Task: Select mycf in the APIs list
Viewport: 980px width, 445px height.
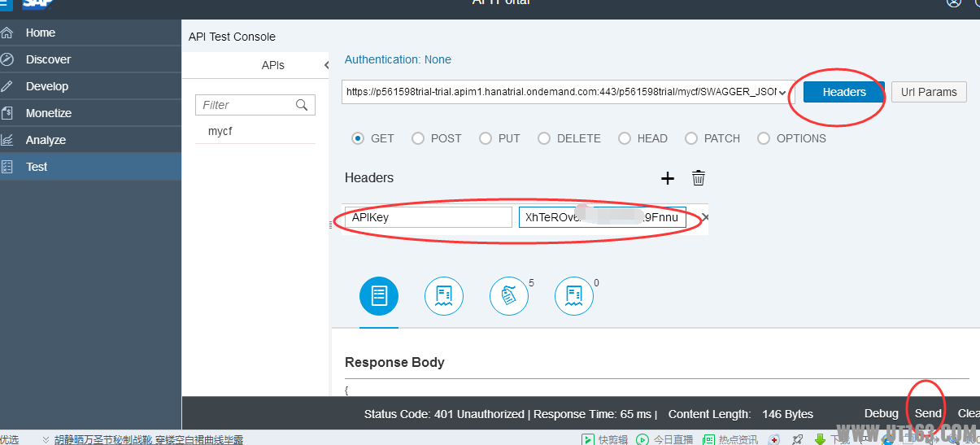Action: (x=220, y=131)
